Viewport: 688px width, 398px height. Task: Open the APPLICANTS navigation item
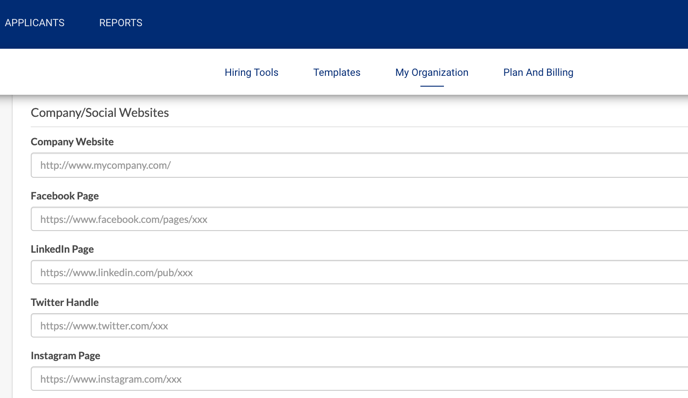click(x=35, y=23)
